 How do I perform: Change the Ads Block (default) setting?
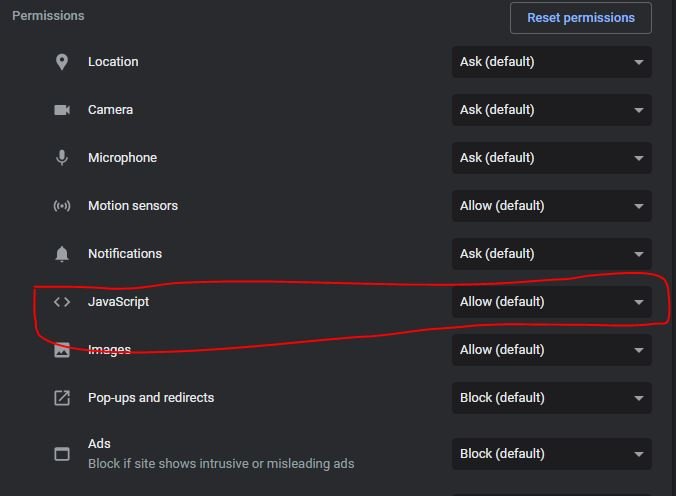coord(551,454)
